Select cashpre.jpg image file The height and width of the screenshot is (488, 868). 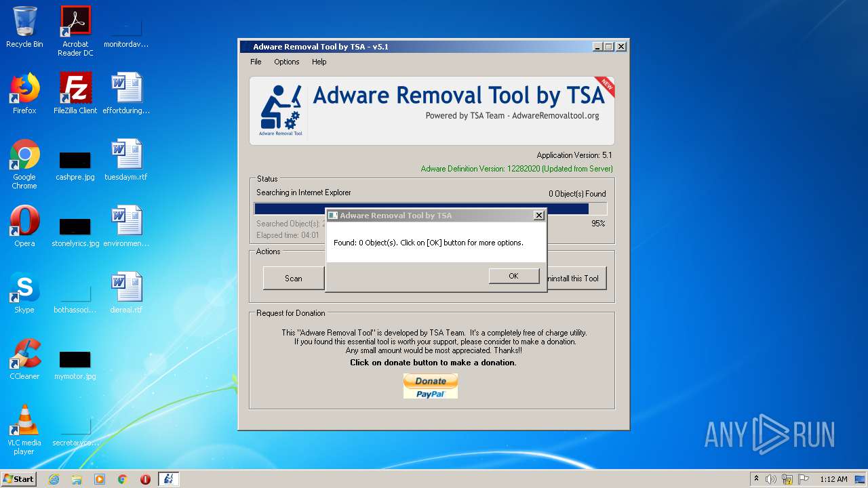(x=75, y=167)
